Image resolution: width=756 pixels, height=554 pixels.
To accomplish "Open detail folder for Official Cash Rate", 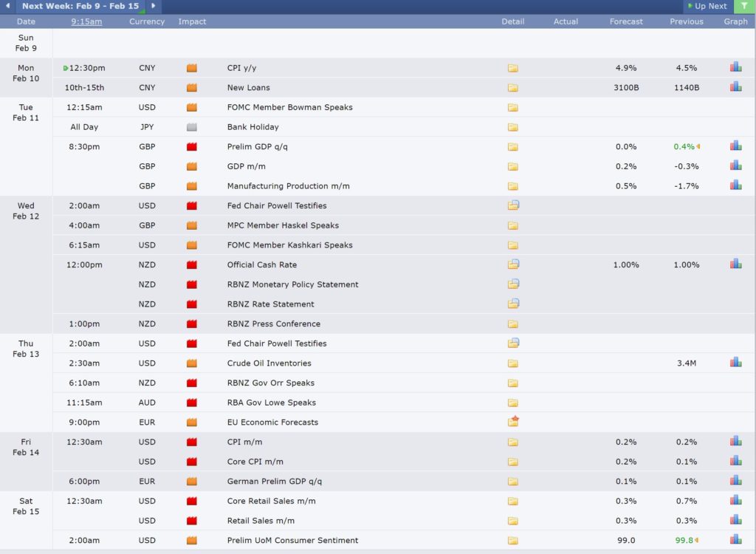I will point(514,264).
